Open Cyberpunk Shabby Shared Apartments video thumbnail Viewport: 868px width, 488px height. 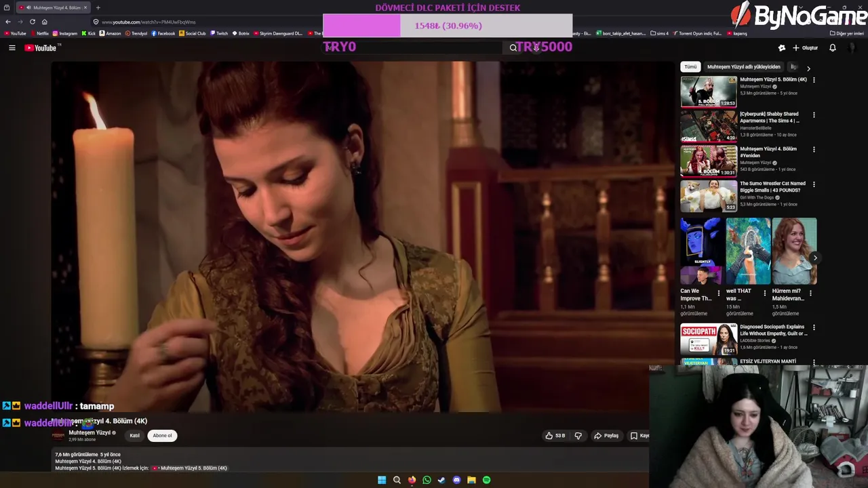point(709,126)
